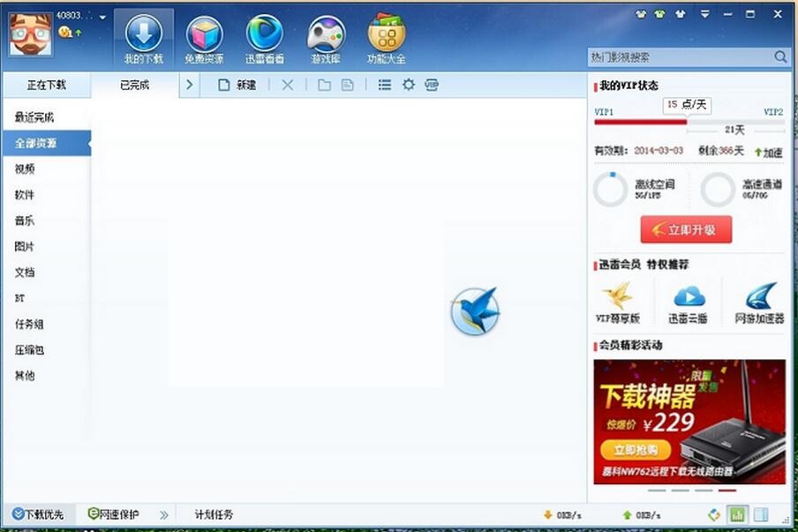Toggle 网速保护 network speed protection
The image size is (798, 532).
tap(114, 514)
